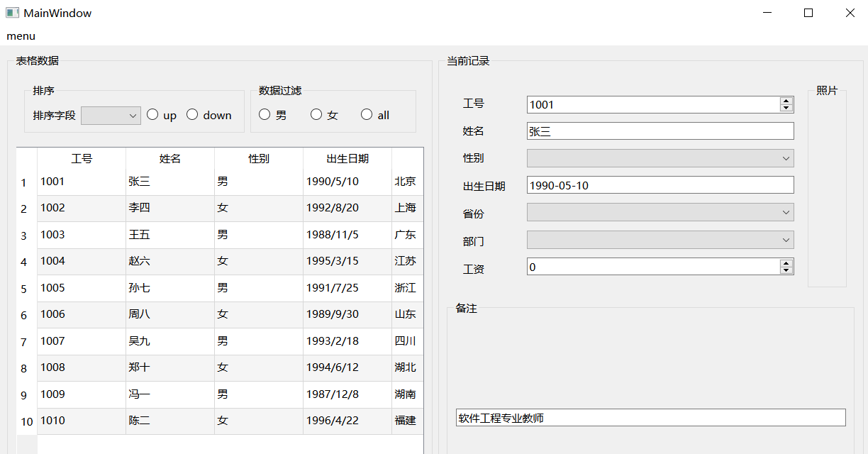The width and height of the screenshot is (868, 454).
Task: Maximize the MainWindow window
Action: click(808, 13)
